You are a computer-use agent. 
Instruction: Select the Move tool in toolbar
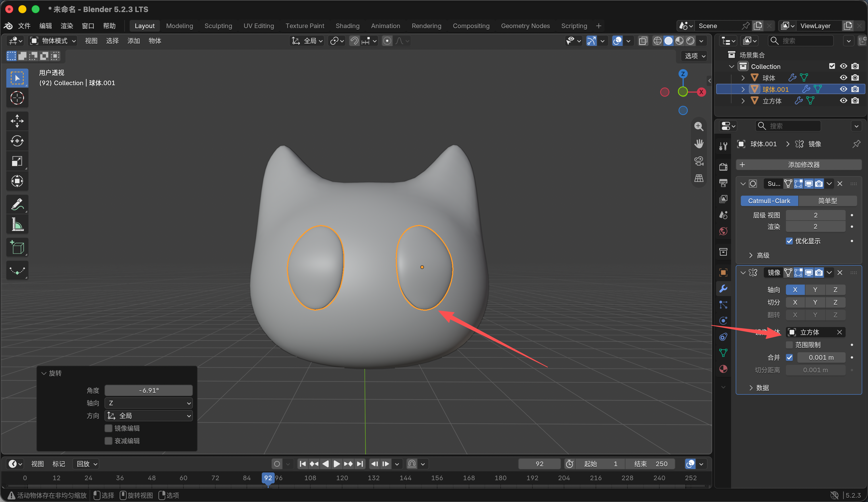coord(17,121)
